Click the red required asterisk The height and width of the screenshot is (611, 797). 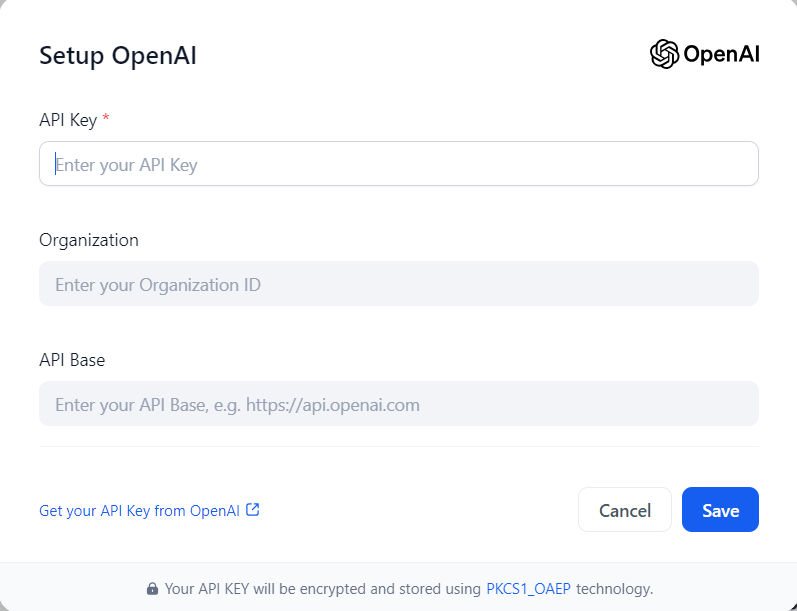click(106, 120)
